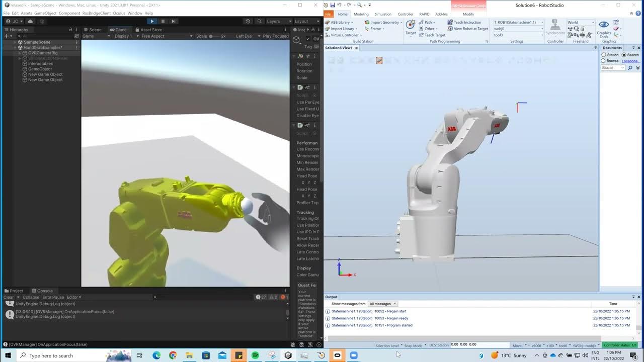Open Unity undo history icon
The height and width of the screenshot is (362, 644).
tap(248, 21)
